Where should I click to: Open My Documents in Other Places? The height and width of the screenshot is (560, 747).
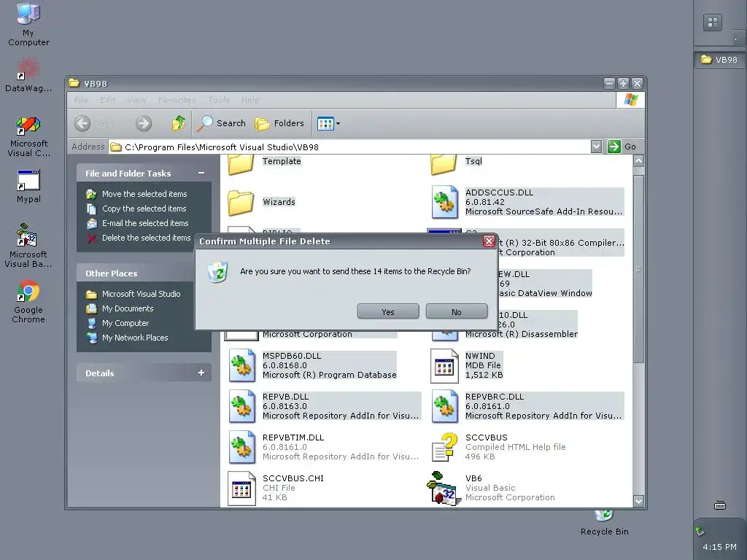point(128,308)
